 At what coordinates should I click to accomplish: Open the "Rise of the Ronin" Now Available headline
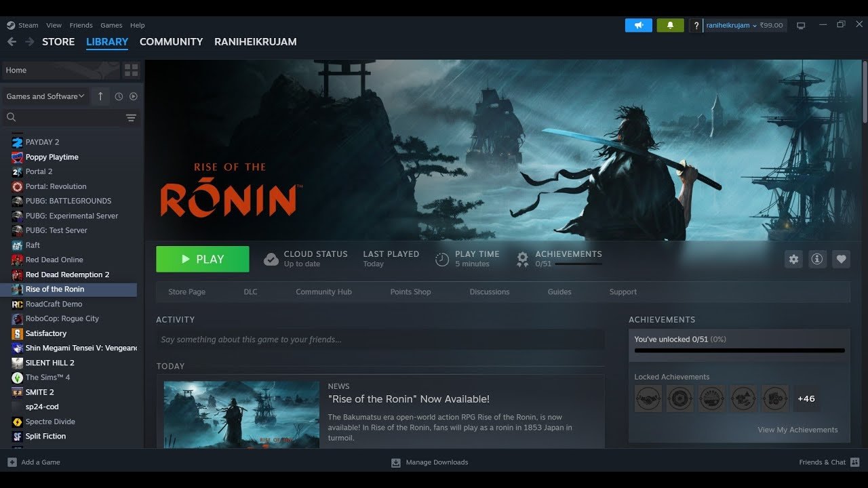pyautogui.click(x=408, y=399)
